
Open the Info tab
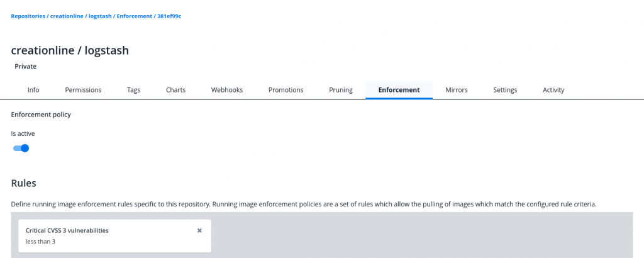click(33, 90)
